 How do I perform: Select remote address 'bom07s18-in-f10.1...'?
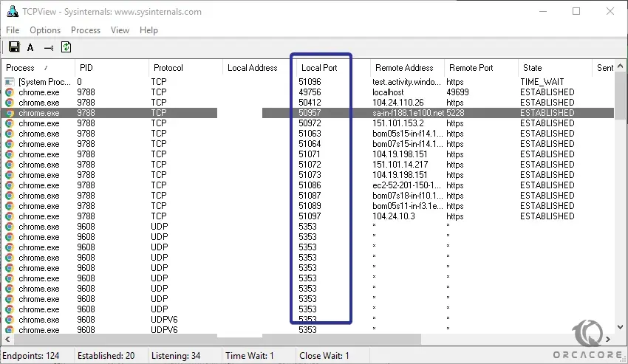pyautogui.click(x=408, y=196)
